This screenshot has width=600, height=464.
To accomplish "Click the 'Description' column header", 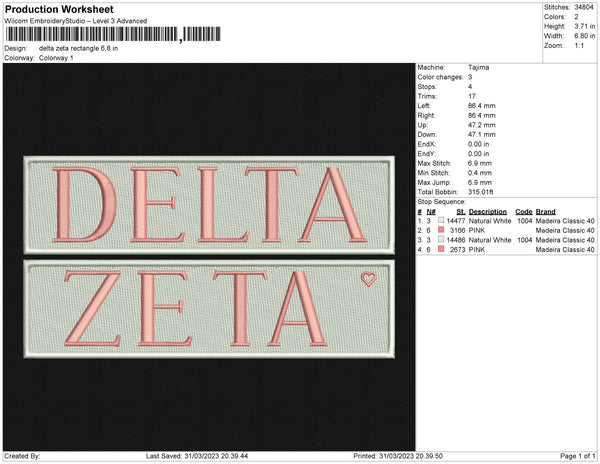I will coord(488,212).
